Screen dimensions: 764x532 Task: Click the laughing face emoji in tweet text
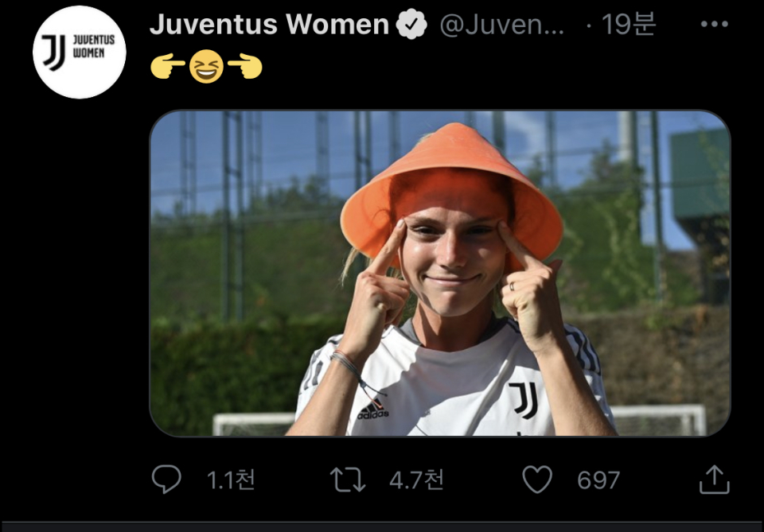pos(206,67)
